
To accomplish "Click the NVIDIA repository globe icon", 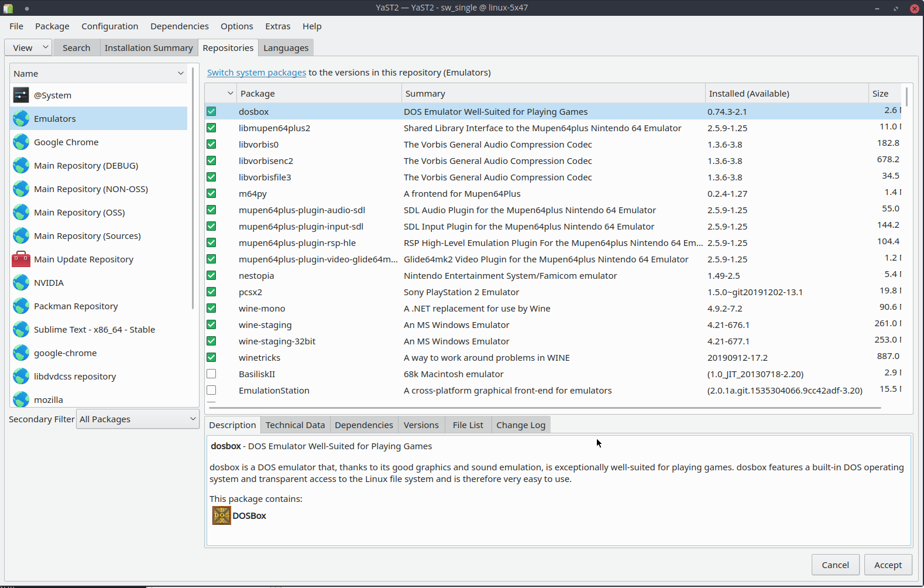I will [x=21, y=282].
